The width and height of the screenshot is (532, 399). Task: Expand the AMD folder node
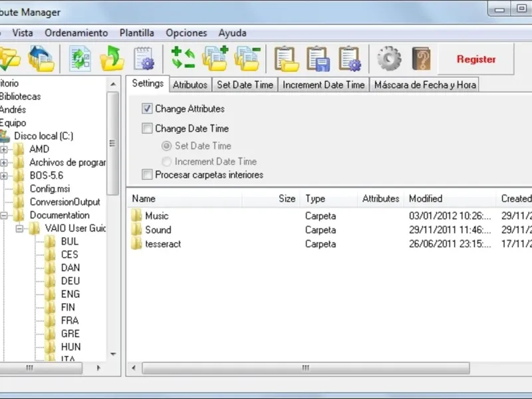(x=4, y=149)
